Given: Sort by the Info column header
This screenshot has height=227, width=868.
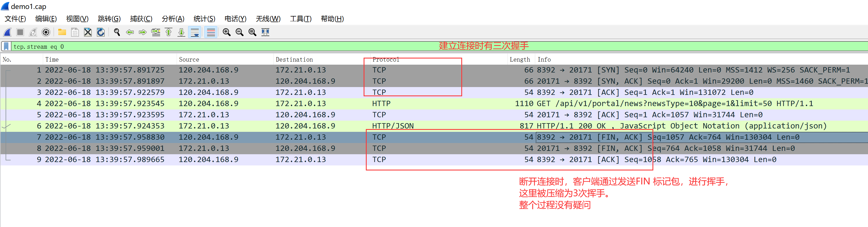Looking at the screenshot, I should pos(701,60).
